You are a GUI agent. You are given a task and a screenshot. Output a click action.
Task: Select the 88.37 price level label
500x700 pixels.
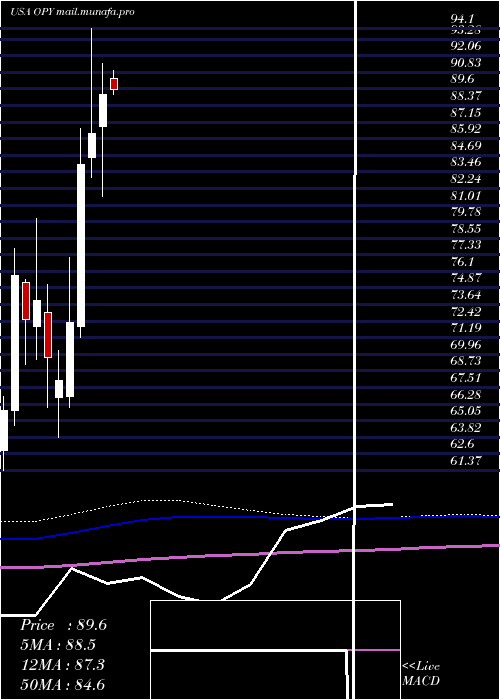(466, 96)
